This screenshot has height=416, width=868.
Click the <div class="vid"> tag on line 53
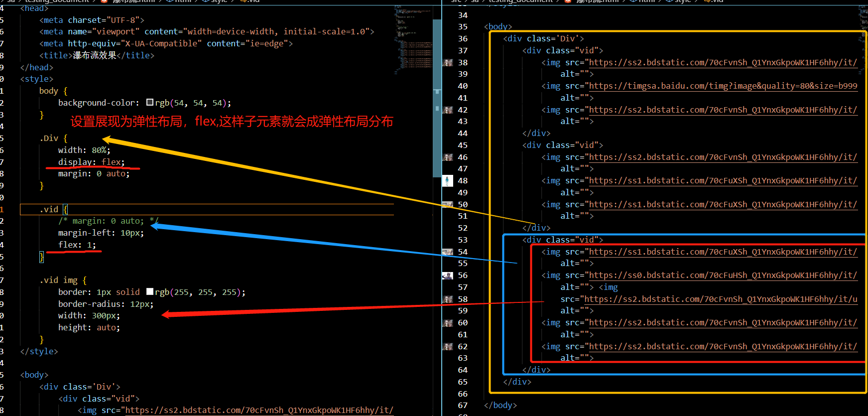click(x=563, y=240)
